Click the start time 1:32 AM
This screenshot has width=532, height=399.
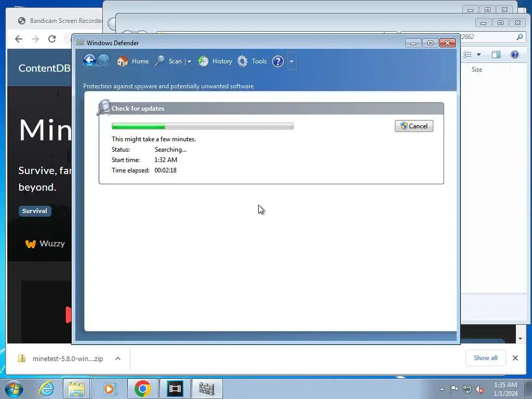[x=166, y=160]
